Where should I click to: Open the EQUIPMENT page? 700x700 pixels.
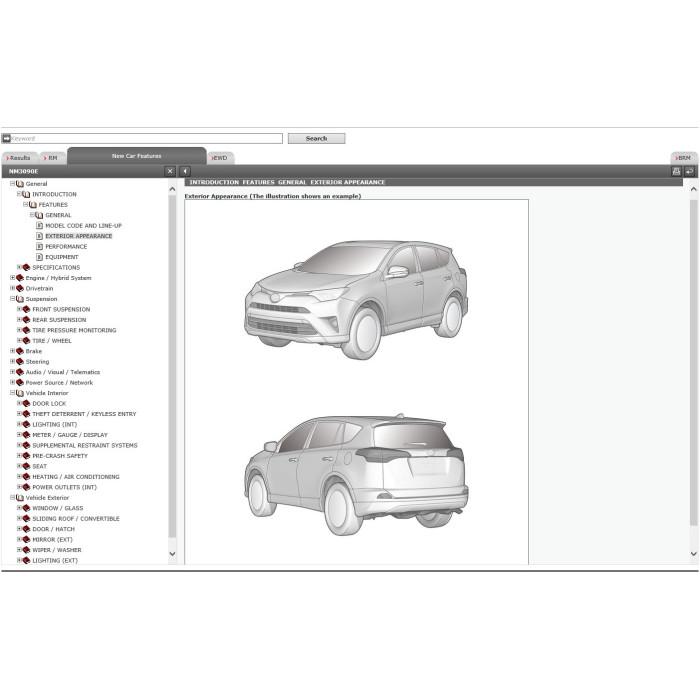62,257
